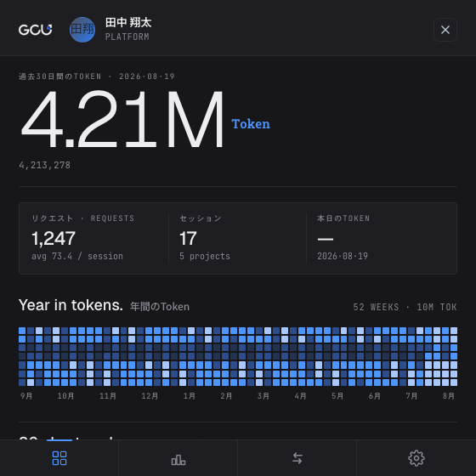Click the PLATFORM label under the name

pos(127,37)
